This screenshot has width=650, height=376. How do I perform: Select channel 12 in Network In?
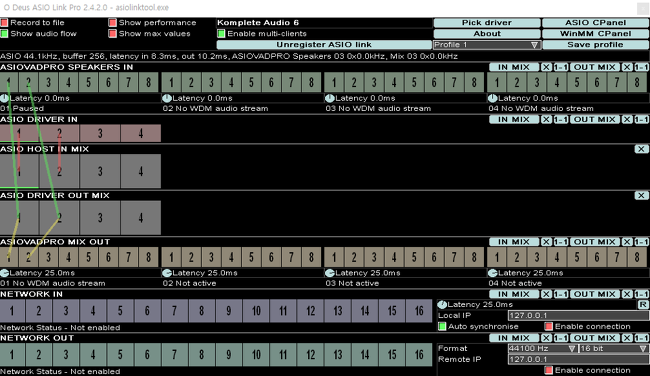[x=310, y=311]
